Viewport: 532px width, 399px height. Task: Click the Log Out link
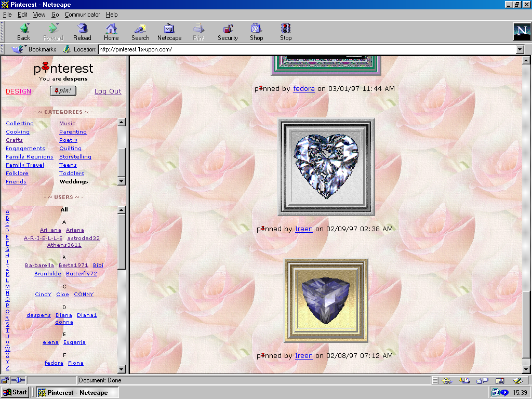pyautogui.click(x=108, y=91)
